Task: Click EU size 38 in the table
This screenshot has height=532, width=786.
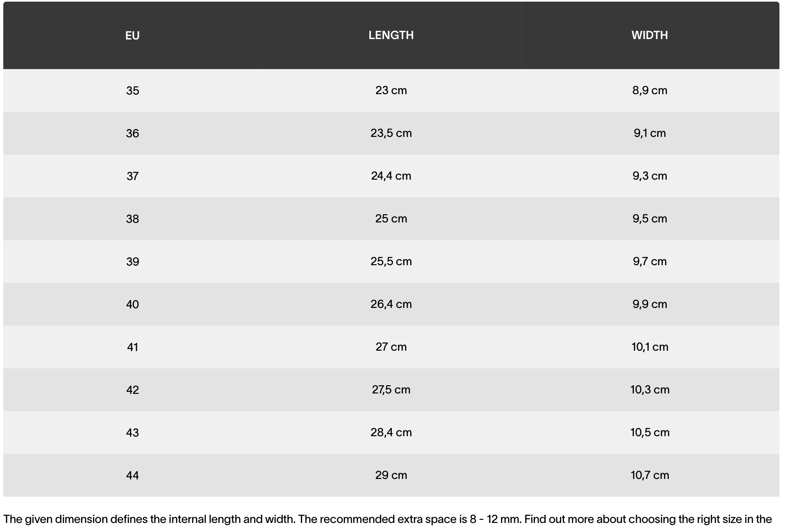Action: (132, 219)
